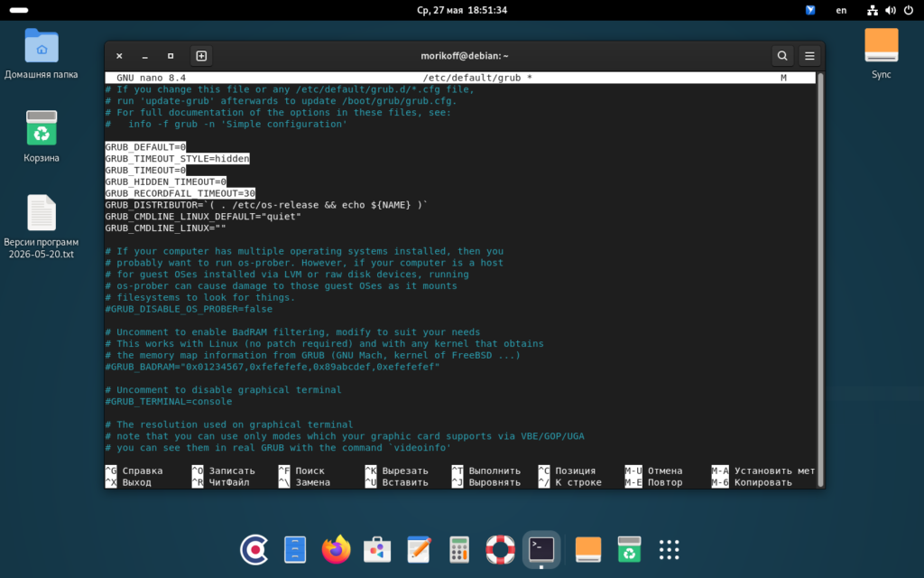Click the GRUB_HIDDEN_TIMEOUT=0 line
Image resolution: width=924 pixels, height=578 pixels.
tap(166, 182)
